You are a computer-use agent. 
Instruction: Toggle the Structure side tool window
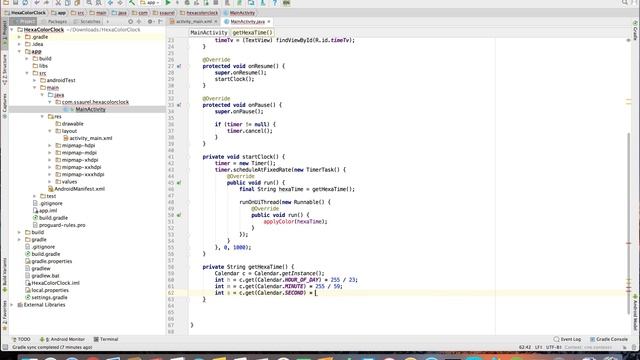click(x=4, y=70)
